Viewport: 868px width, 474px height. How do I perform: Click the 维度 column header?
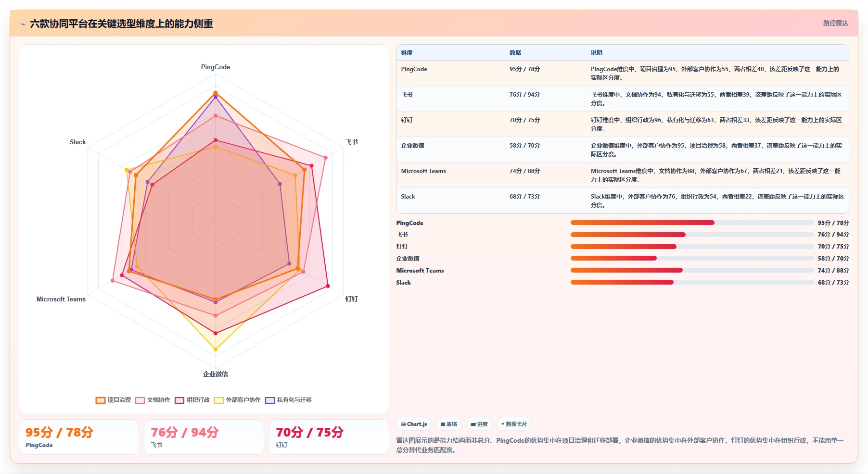pyautogui.click(x=407, y=53)
